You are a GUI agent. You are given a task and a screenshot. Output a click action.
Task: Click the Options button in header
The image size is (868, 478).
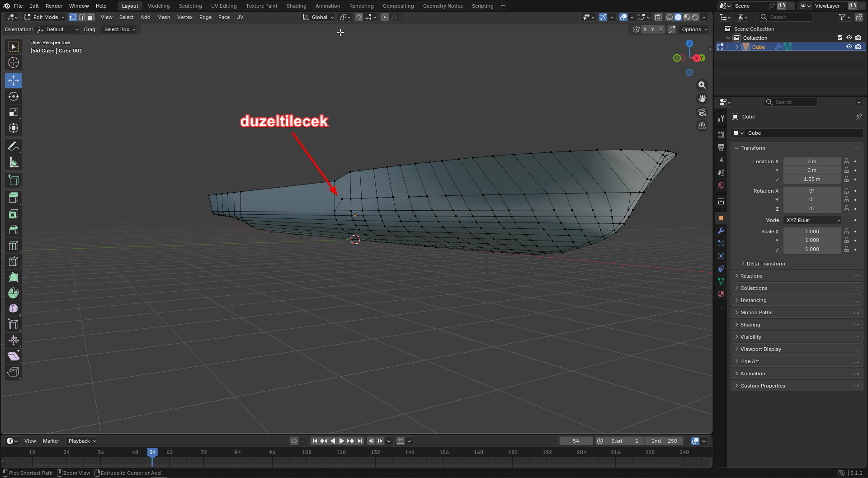(694, 29)
